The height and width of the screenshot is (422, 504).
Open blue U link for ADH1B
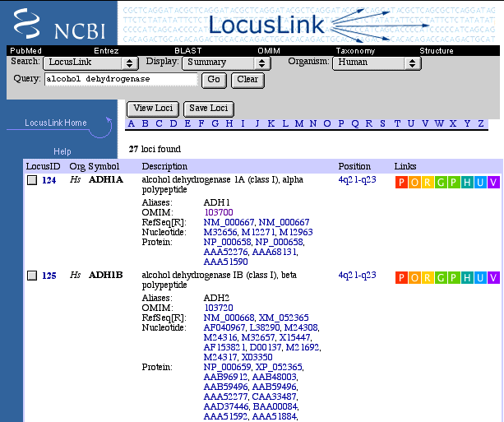[x=480, y=277]
